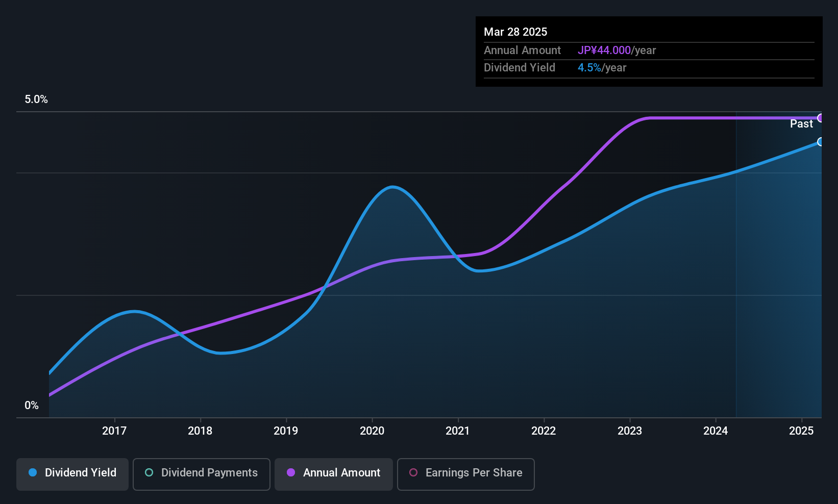Select the 2025 x-axis label
This screenshot has width=838, height=504.
click(801, 431)
